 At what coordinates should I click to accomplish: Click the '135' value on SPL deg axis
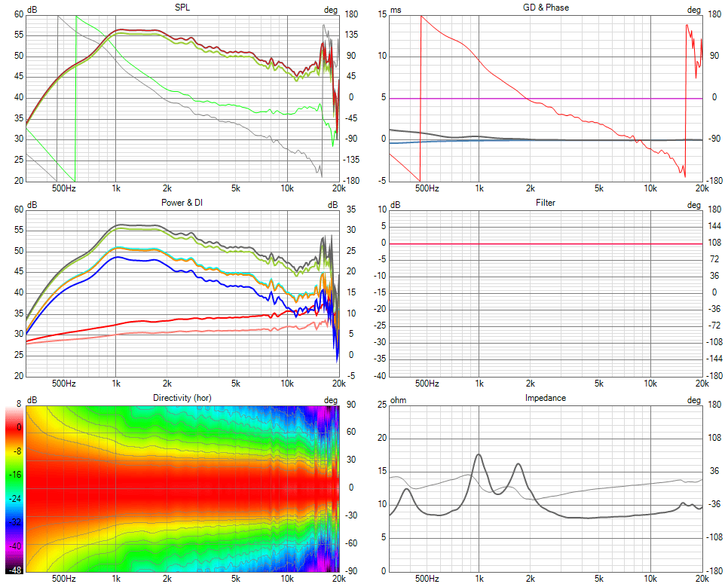(350, 35)
